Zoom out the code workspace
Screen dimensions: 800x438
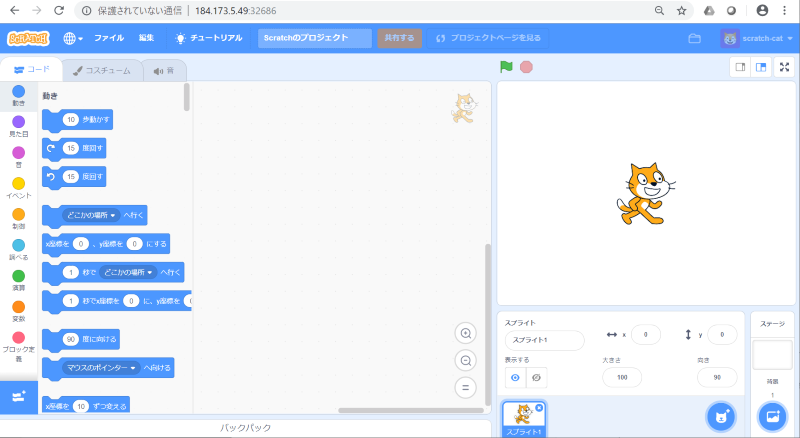(x=465, y=360)
